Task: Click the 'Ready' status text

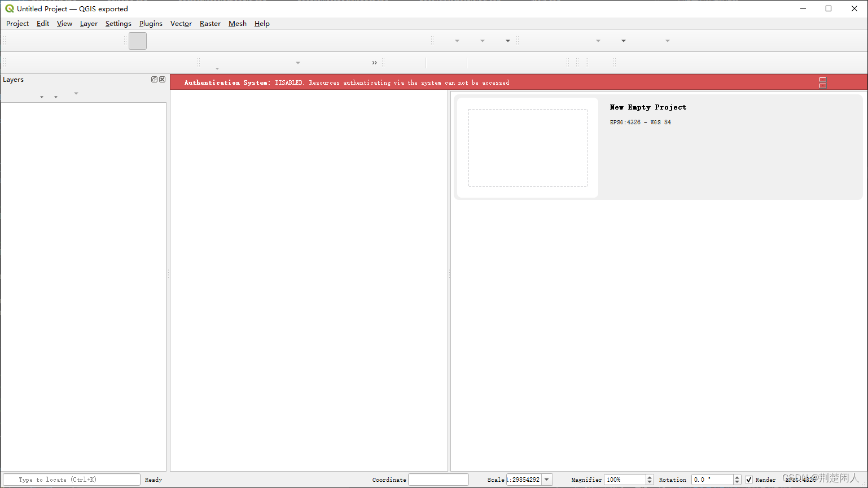Action: click(x=154, y=480)
